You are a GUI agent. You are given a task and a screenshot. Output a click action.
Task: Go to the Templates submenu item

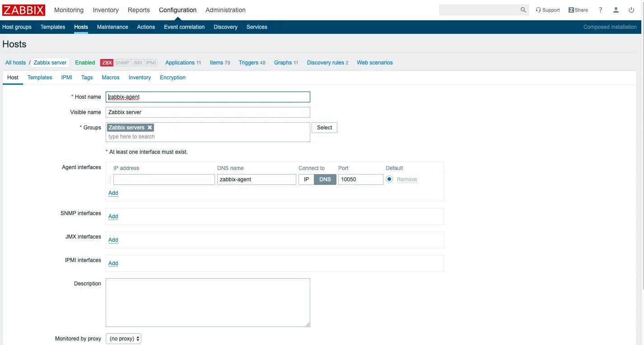tap(53, 27)
